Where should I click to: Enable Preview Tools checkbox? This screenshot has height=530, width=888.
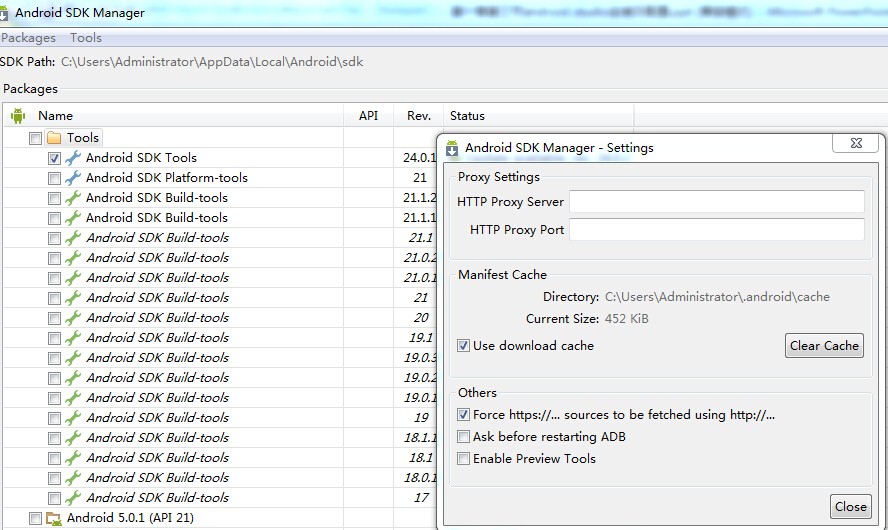pos(463,459)
